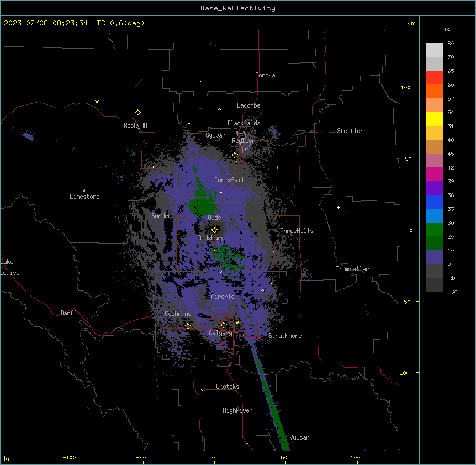This screenshot has height=465, width=476.
Task: Click the Olds town label
Action: coord(214,218)
